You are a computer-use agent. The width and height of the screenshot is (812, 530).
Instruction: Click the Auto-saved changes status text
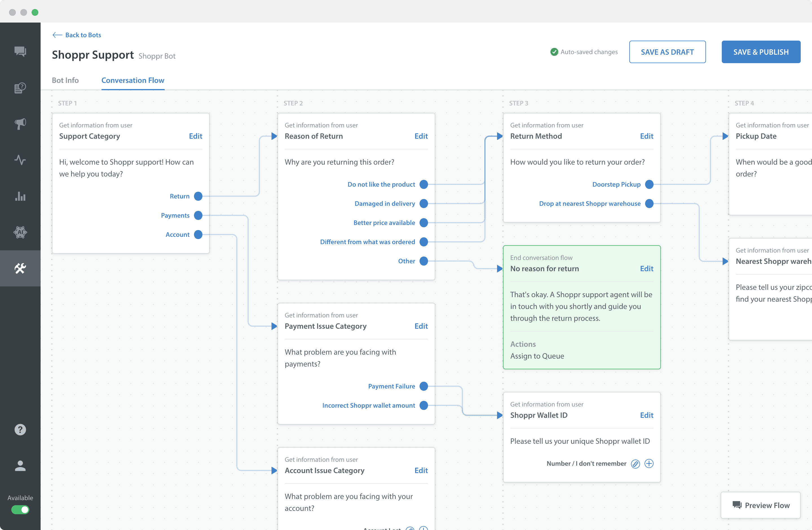589,52
